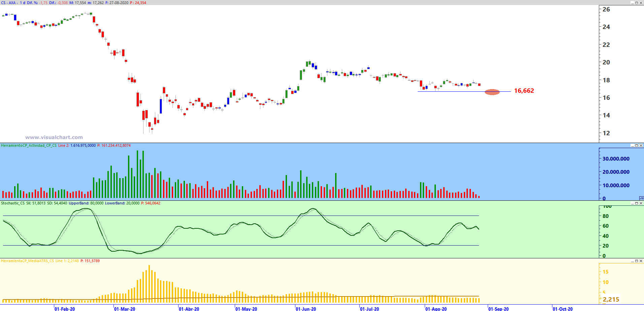Select the 01-Sep-20 date on time axis
The width and height of the screenshot is (644, 311).
coord(498,309)
